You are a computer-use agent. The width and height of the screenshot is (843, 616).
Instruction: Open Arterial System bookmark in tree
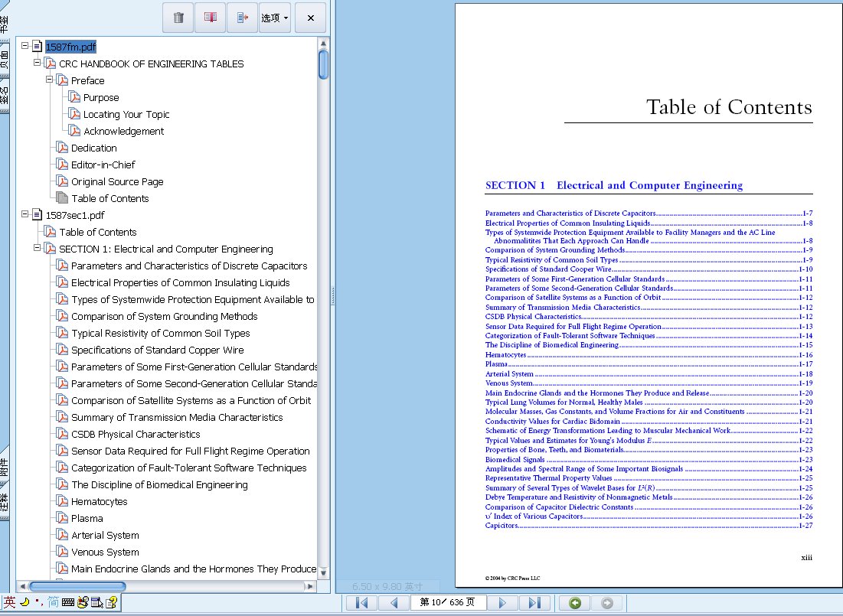tap(106, 536)
